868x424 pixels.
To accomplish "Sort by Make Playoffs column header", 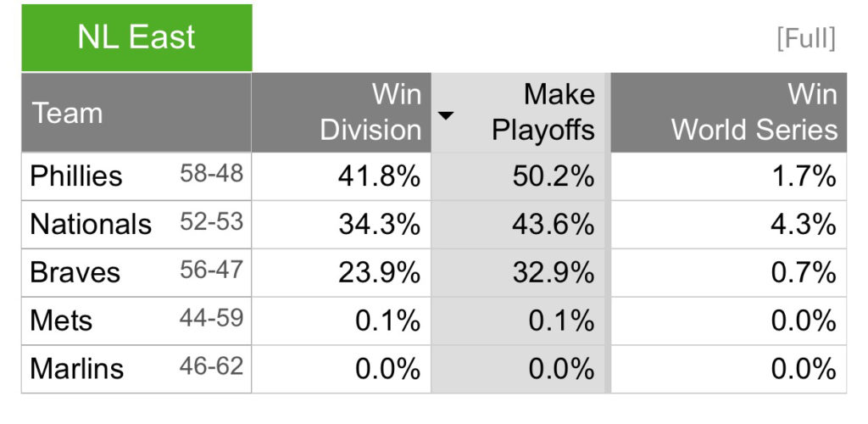I will [x=543, y=112].
